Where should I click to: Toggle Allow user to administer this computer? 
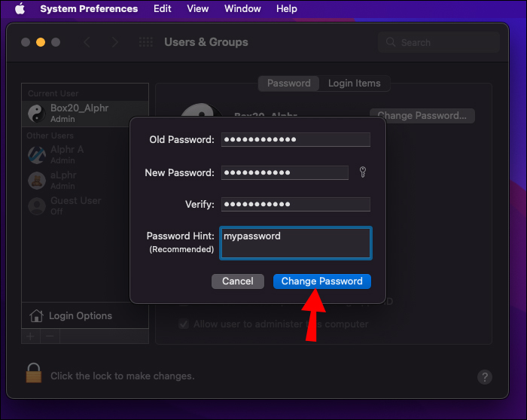click(x=184, y=324)
